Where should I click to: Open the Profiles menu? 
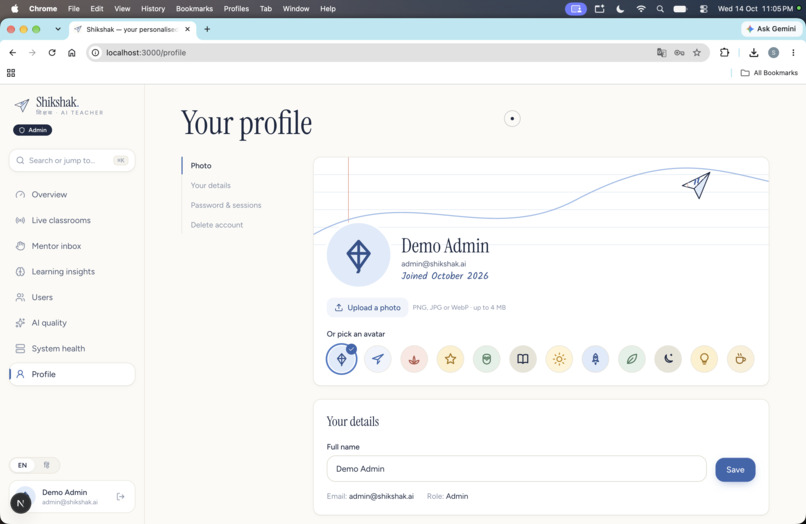pyautogui.click(x=236, y=9)
